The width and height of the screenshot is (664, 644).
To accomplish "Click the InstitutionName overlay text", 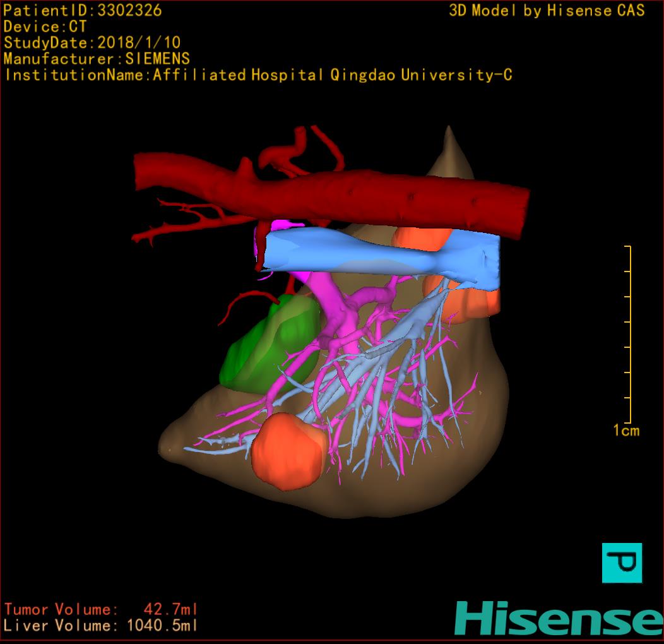I will point(258,75).
